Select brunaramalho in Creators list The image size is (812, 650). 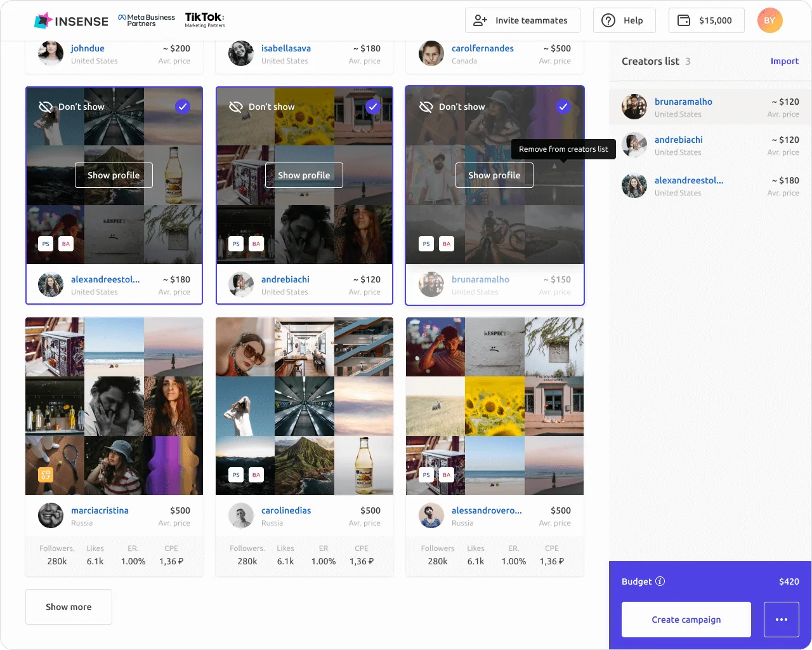tap(683, 102)
